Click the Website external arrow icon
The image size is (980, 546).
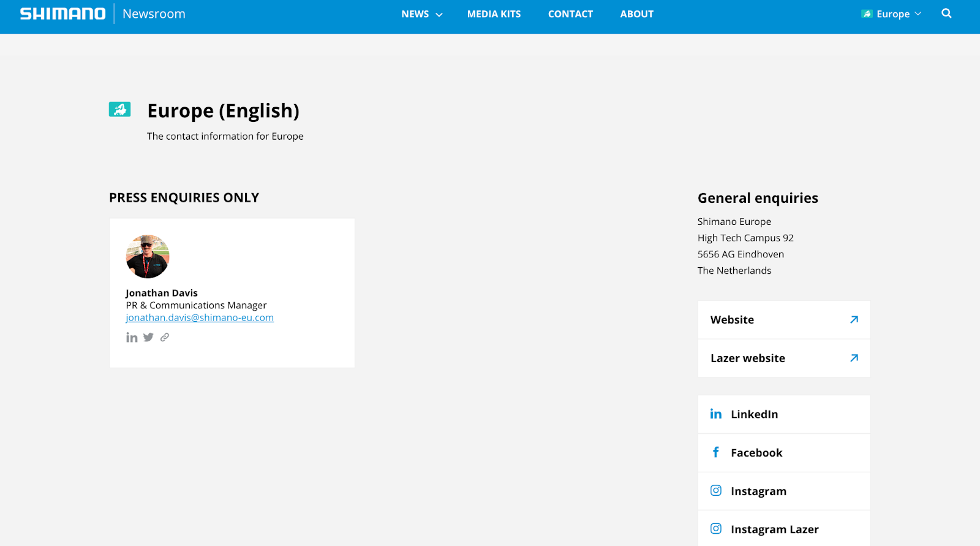click(854, 320)
